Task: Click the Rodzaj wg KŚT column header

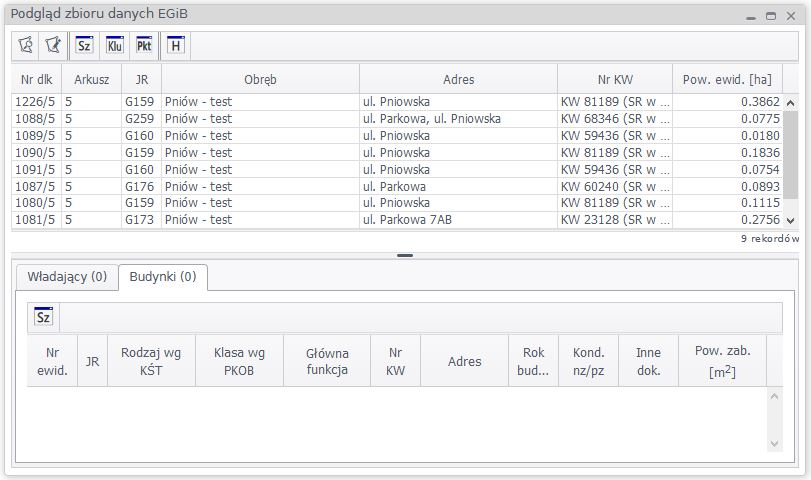Action: 150,361
